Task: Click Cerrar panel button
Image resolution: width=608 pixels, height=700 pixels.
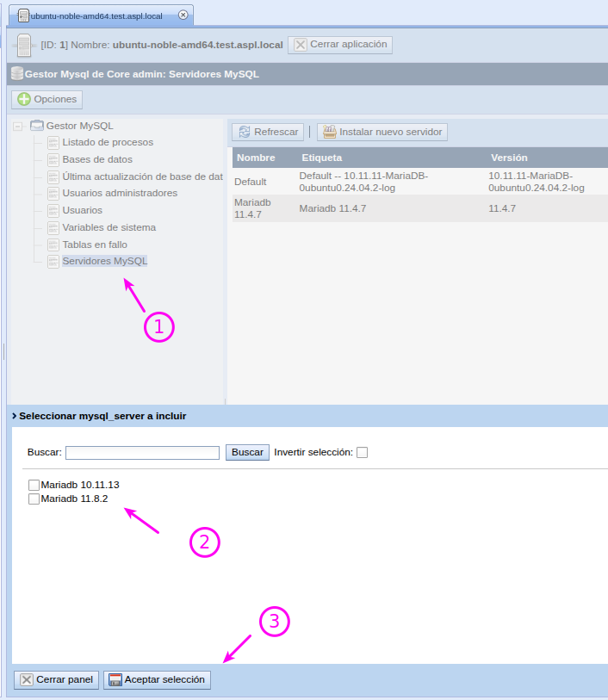Action: [56, 680]
